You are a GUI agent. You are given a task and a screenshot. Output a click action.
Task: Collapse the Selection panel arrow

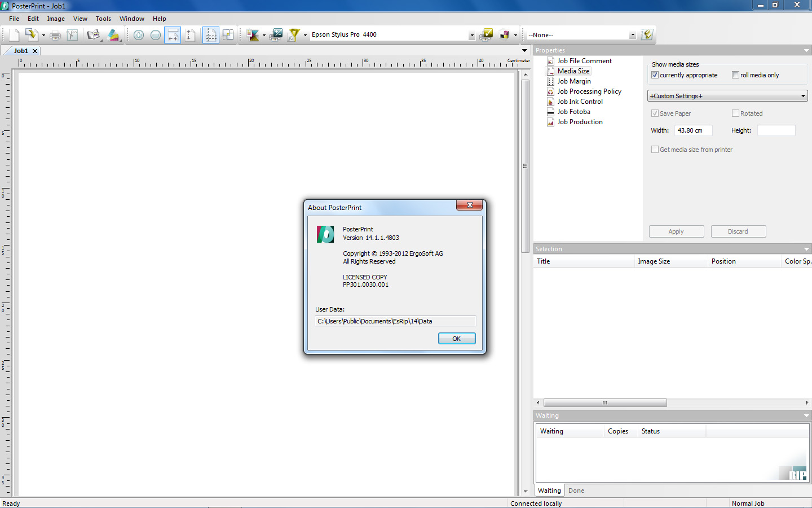806,249
